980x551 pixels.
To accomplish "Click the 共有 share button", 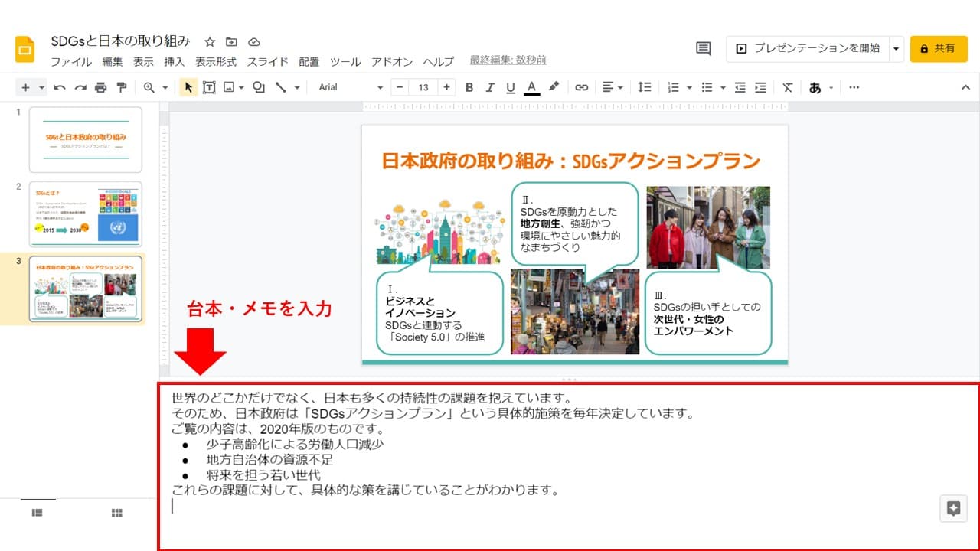I will tap(938, 48).
